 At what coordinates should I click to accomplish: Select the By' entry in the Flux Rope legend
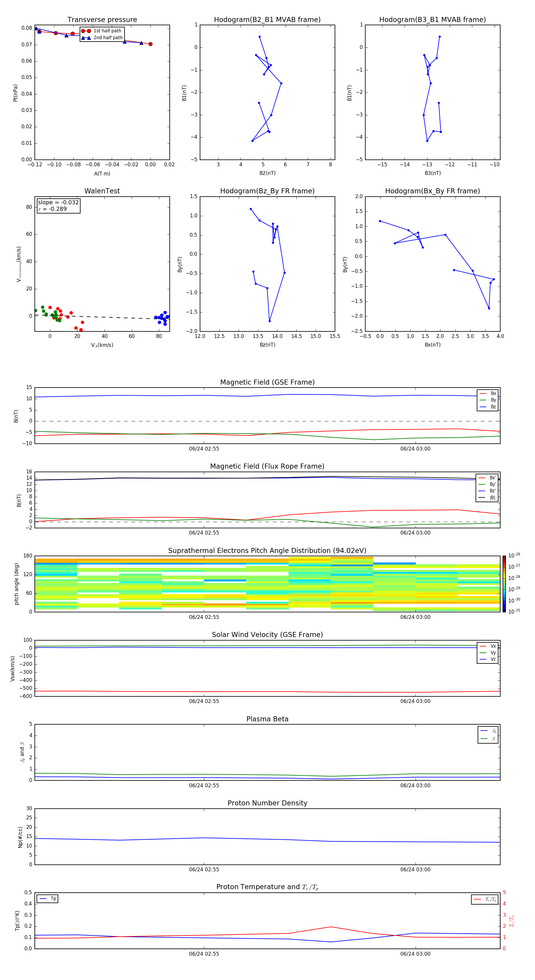pyautogui.click(x=487, y=484)
